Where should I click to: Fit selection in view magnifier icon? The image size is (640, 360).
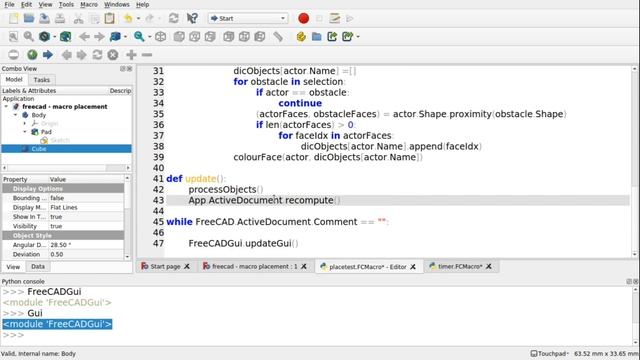28,37
